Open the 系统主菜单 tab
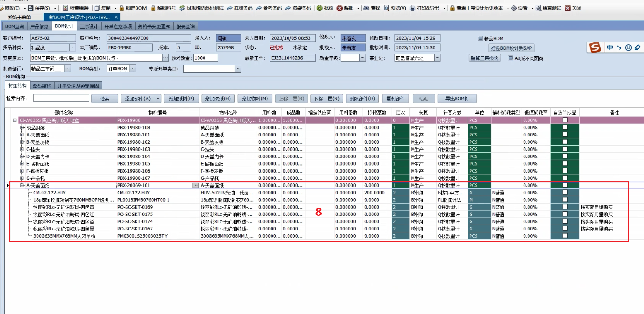 pos(19,17)
